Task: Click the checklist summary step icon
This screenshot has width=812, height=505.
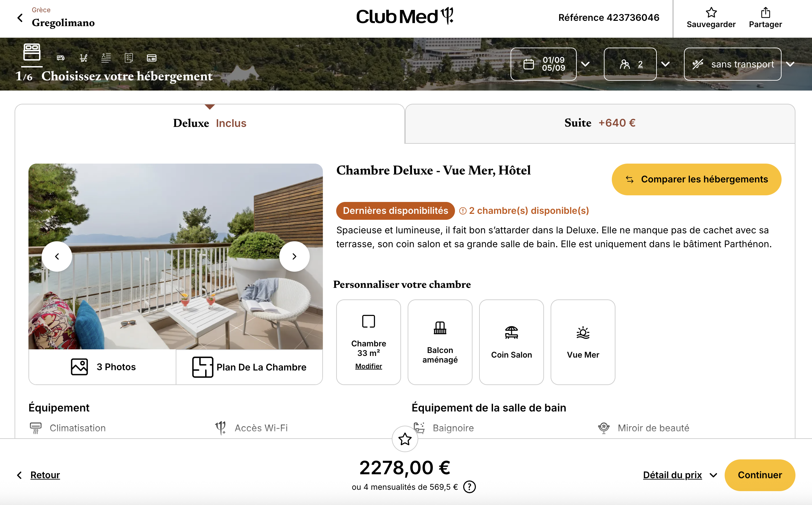Action: (129, 58)
